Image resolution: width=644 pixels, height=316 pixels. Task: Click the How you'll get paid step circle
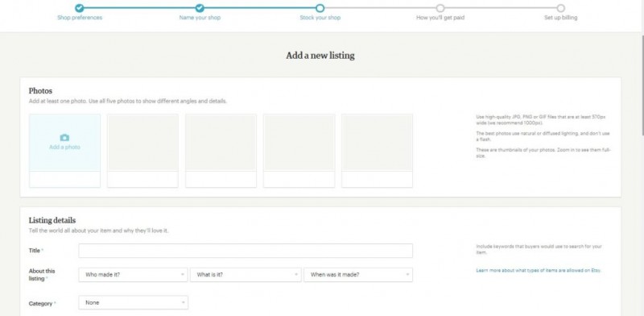(x=440, y=8)
